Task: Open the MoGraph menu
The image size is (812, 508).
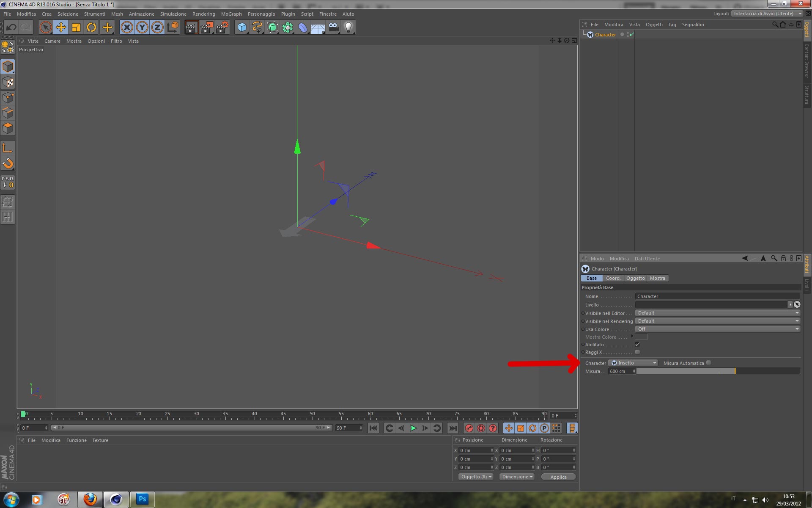Action: point(231,14)
